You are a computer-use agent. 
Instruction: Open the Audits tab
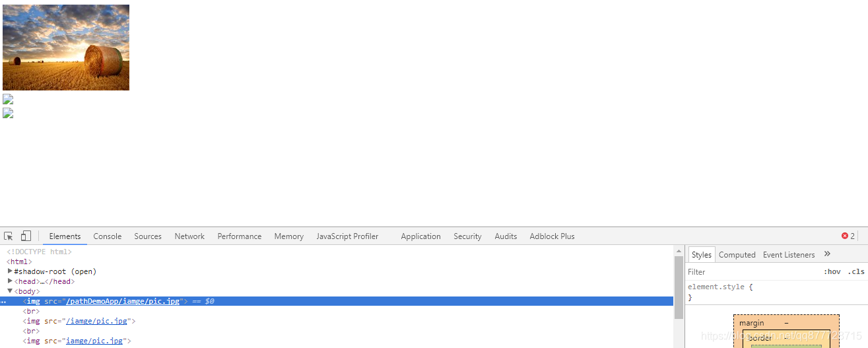click(x=506, y=236)
